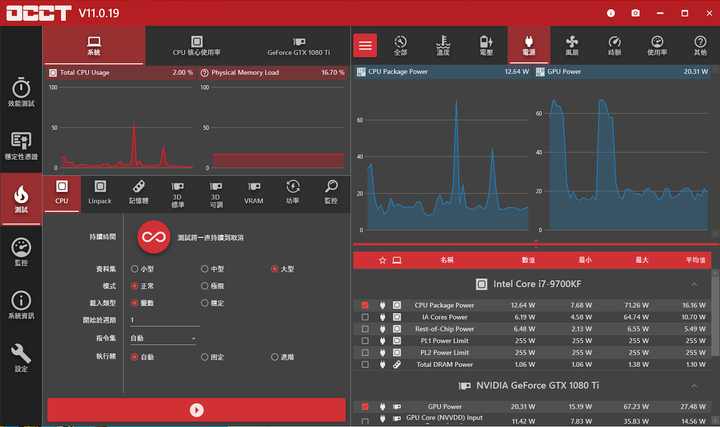The width and height of the screenshot is (720, 427).
Task: Filter sensors by 電壓 voltage
Action: point(486,45)
